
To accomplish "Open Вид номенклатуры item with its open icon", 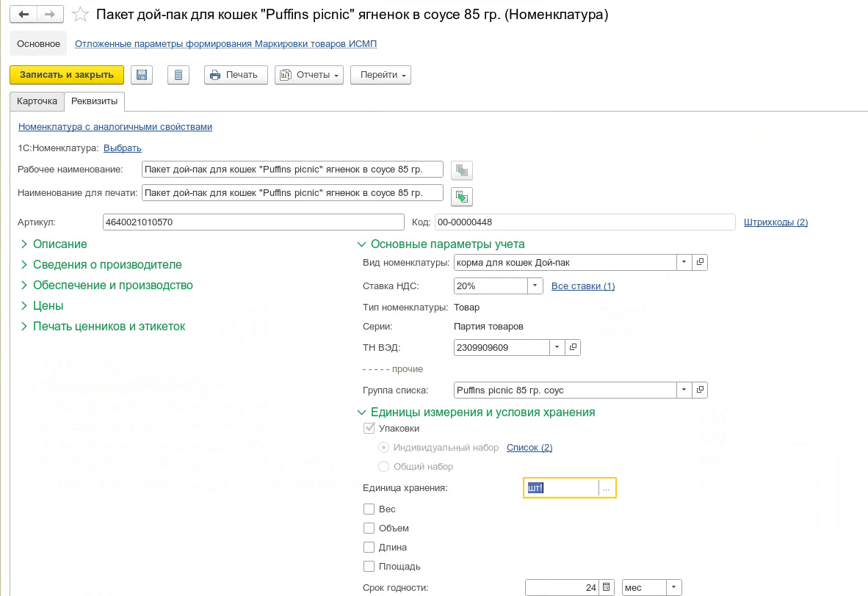I will (x=700, y=262).
